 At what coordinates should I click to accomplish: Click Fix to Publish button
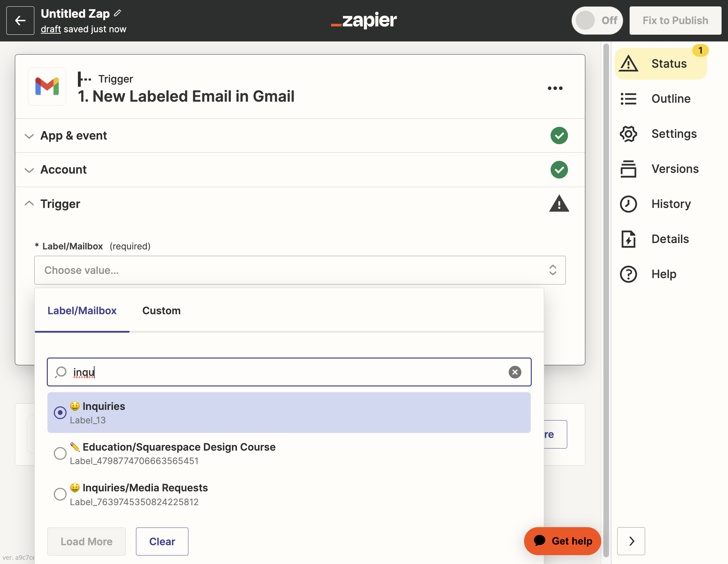pos(675,21)
